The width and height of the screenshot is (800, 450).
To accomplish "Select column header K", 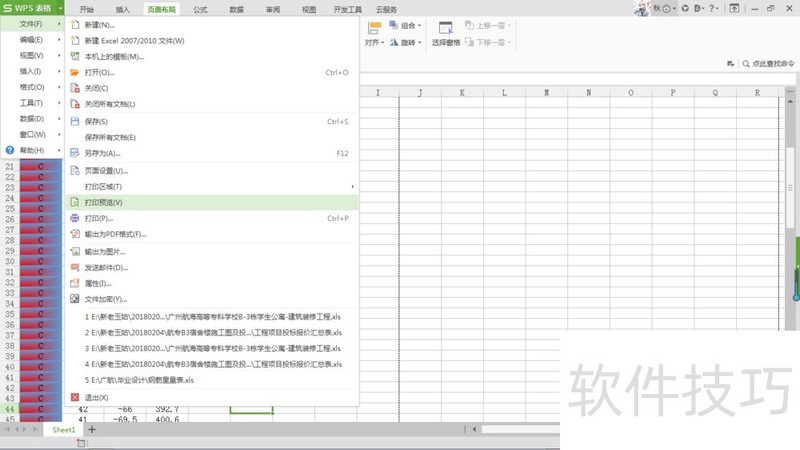I will 462,92.
